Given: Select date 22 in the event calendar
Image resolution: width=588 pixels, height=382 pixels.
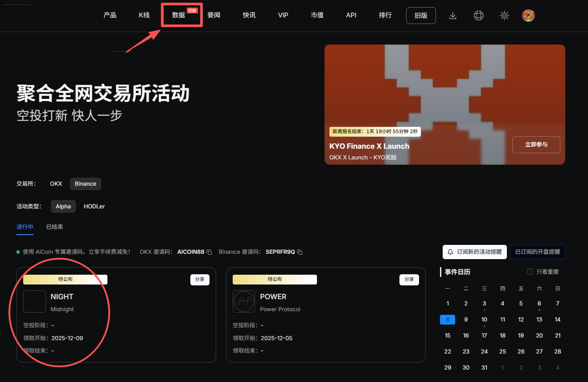Looking at the screenshot, I should 448,352.
